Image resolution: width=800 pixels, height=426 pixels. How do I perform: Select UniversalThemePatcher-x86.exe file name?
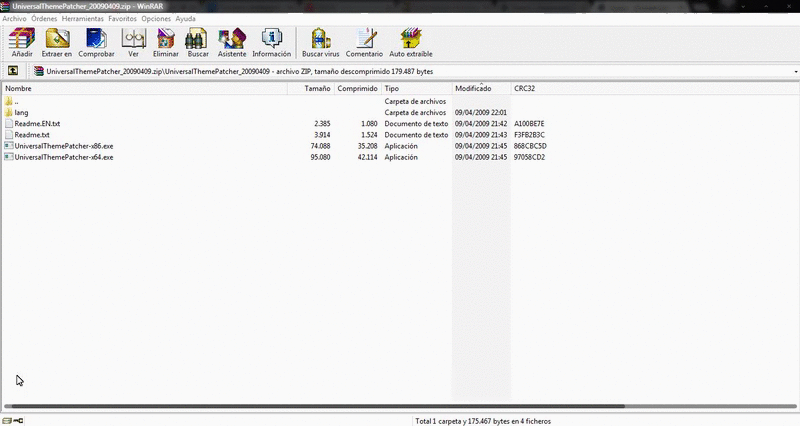click(64, 146)
